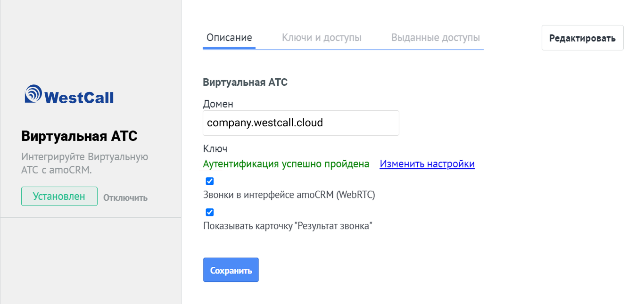Image resolution: width=644 pixels, height=304 pixels.
Task: Click Отключить to disable the integration
Action: tap(125, 197)
